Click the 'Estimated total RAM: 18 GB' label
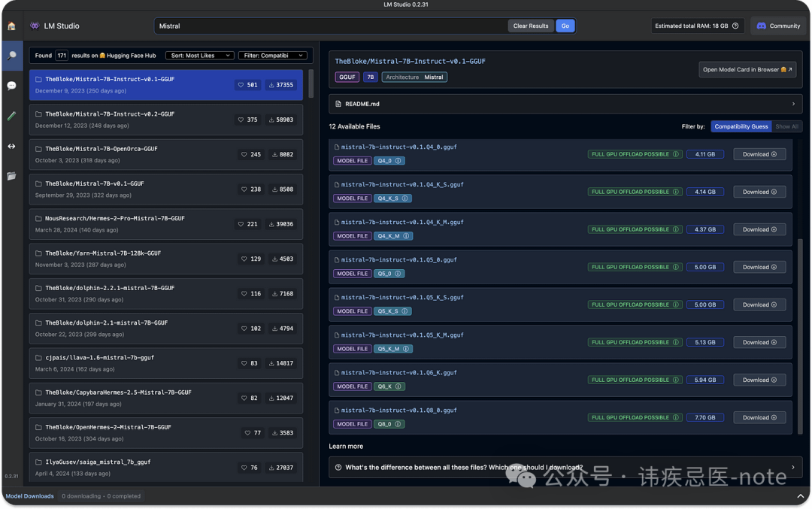 tap(692, 26)
